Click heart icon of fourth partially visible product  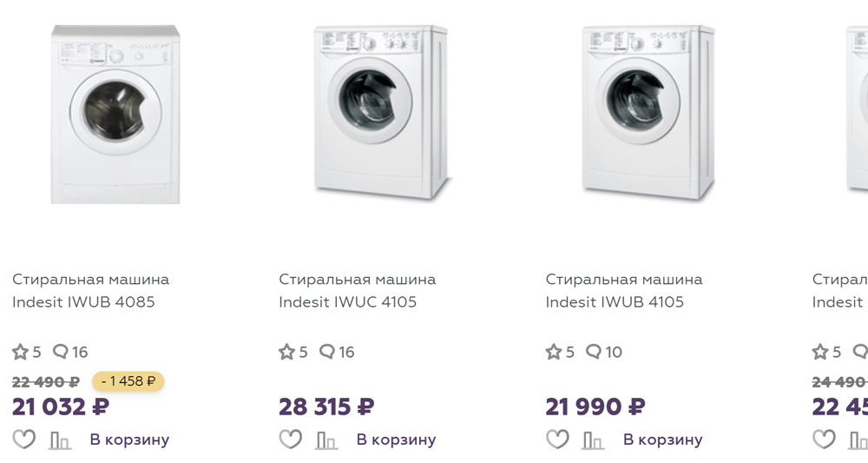pyautogui.click(x=825, y=440)
